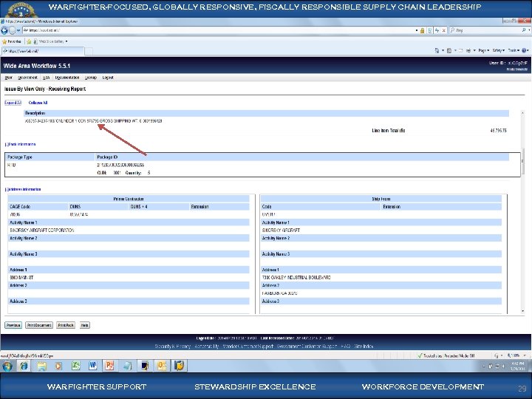
Task: Click the Print Document button
Action: pos(39,325)
